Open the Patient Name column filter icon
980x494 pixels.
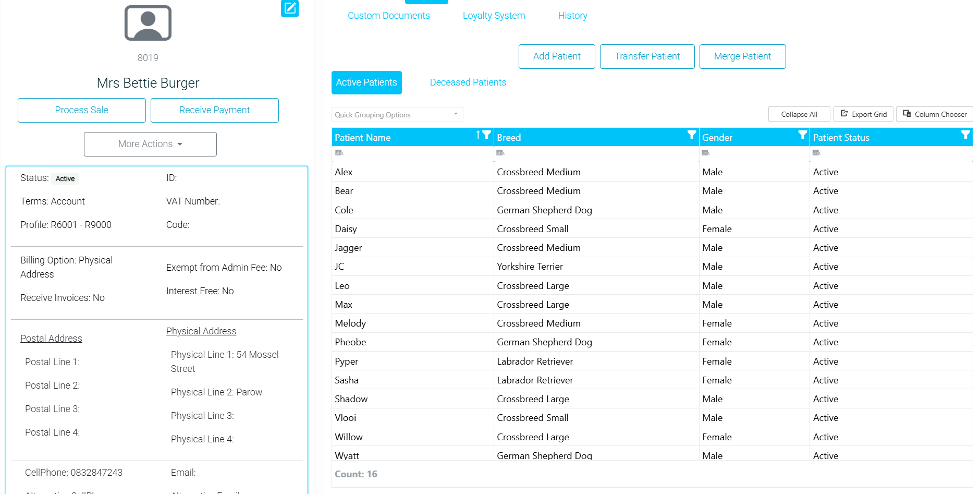486,135
